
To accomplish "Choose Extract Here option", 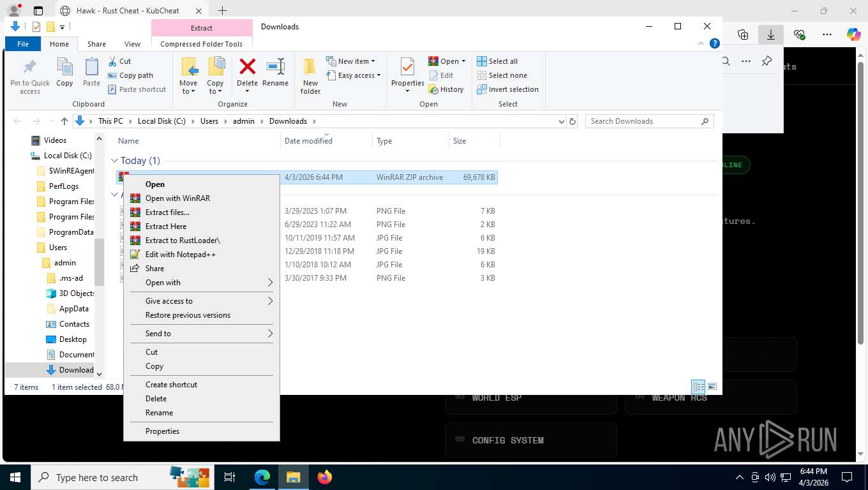I will point(202,226).
